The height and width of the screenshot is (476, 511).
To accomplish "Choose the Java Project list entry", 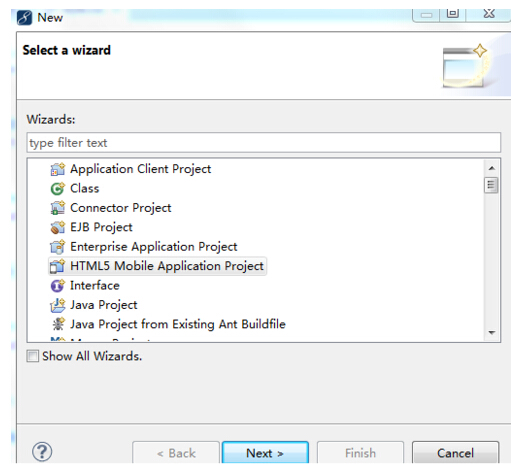I will pyautogui.click(x=104, y=305).
